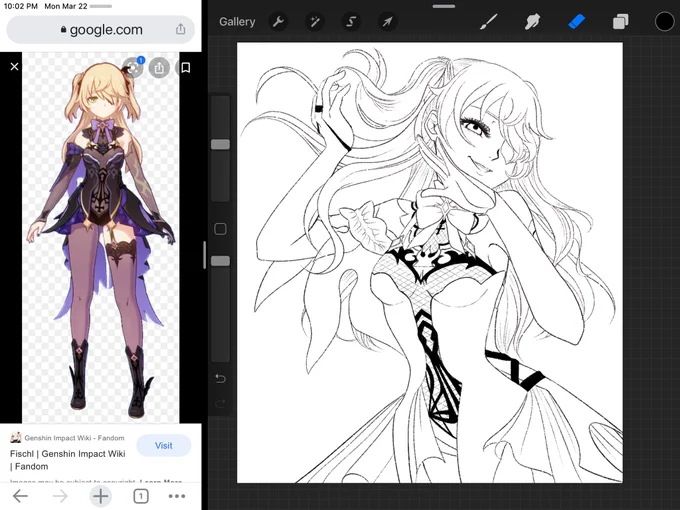
Task: Go forward in the browser
Action: click(x=60, y=496)
